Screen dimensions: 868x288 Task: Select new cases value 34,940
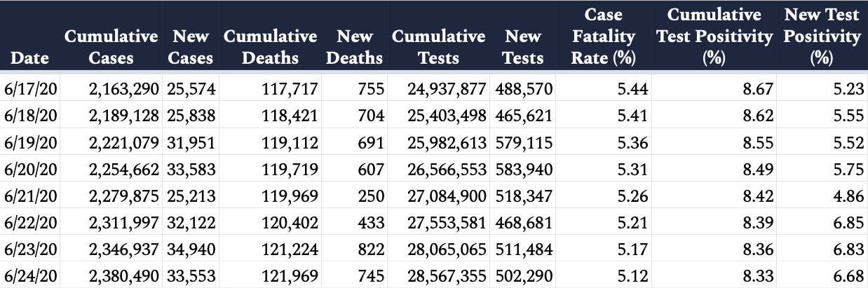[191, 249]
